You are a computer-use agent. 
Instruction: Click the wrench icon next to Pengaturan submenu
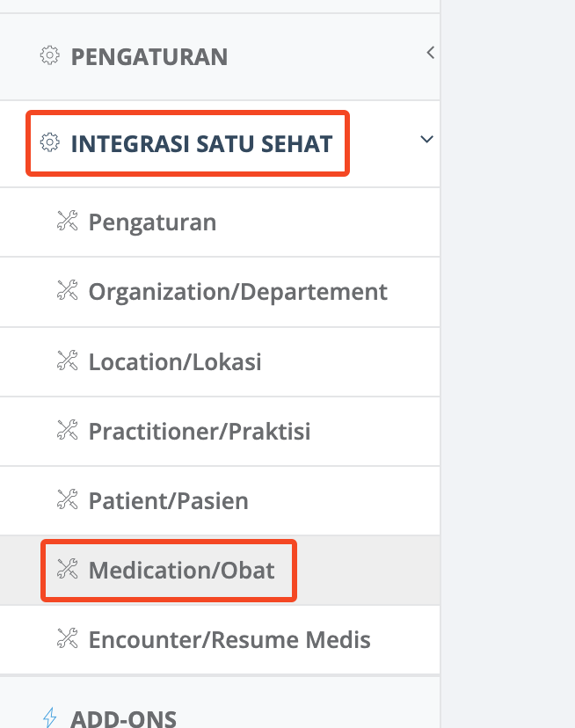68,221
